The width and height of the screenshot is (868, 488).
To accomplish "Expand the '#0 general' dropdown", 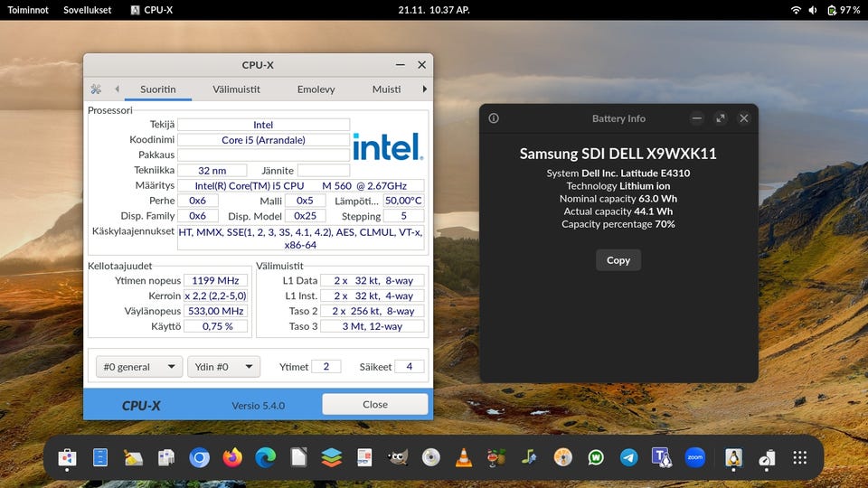I will click(139, 367).
